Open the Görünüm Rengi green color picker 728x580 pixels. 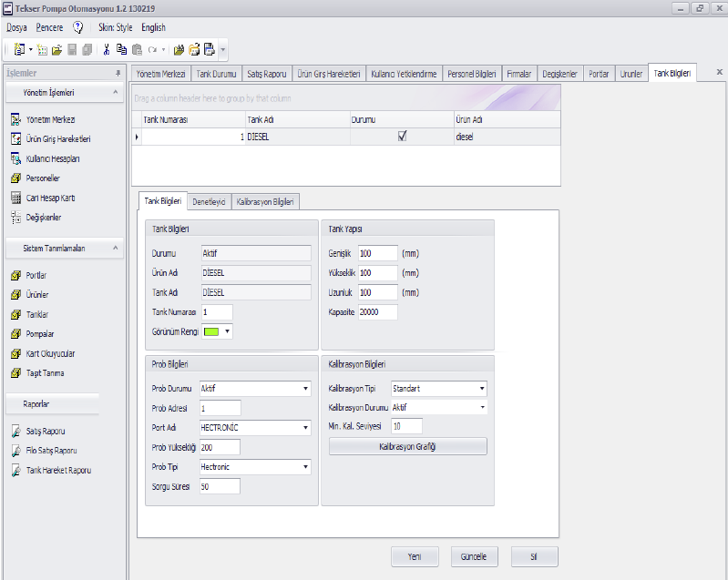(217, 331)
